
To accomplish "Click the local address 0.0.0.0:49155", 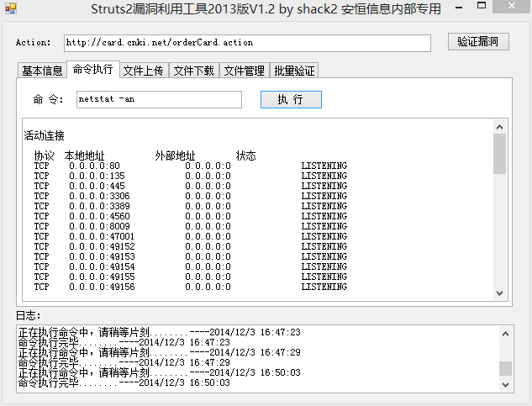I will coord(102,277).
